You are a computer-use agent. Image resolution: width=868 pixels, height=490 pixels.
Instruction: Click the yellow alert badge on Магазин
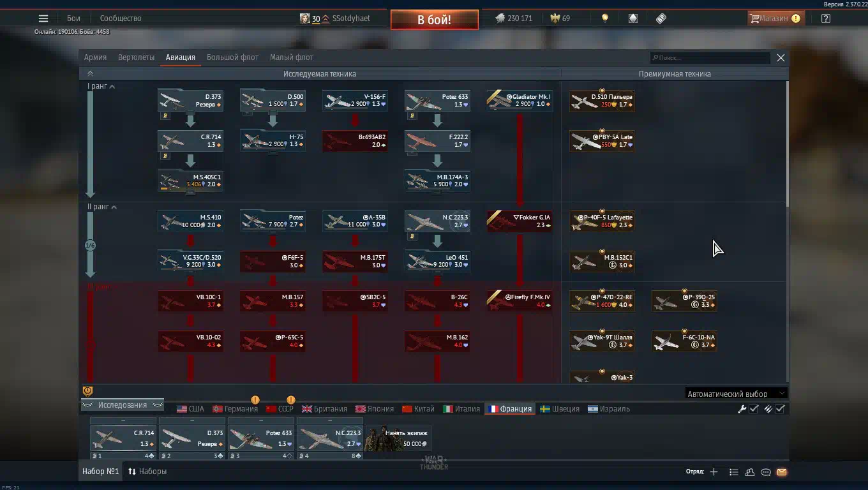[x=796, y=19]
